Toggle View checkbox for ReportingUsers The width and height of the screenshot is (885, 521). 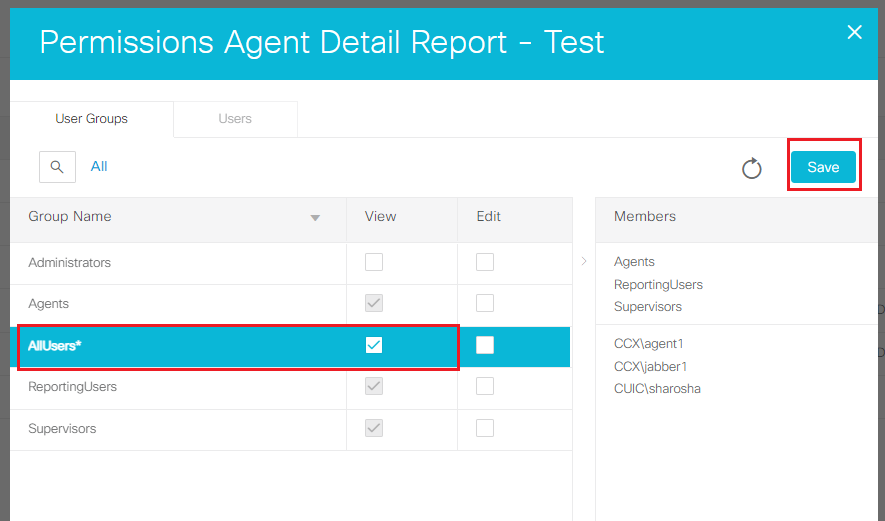(374, 387)
